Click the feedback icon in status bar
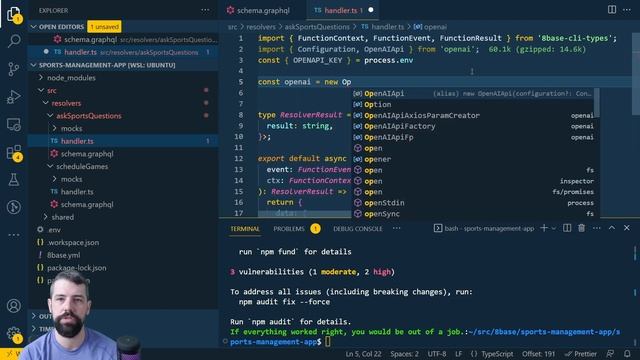Screen dimensions: 640x360 click(610, 354)
